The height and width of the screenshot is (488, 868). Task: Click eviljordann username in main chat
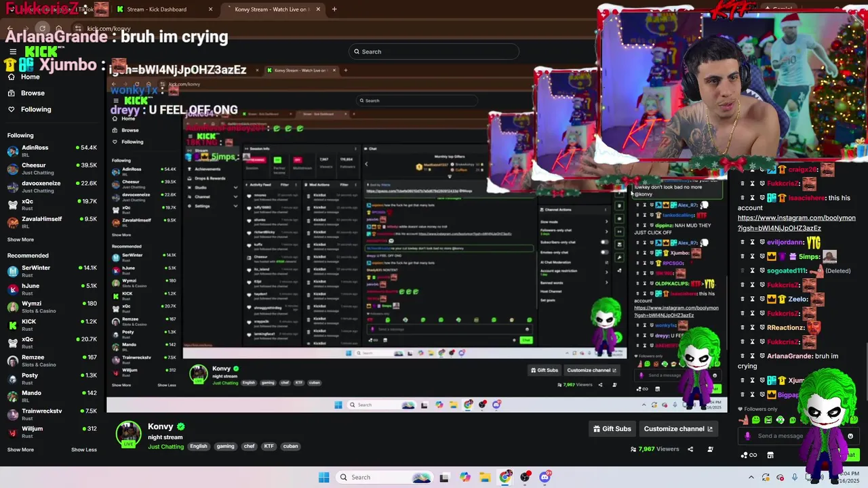(x=785, y=242)
